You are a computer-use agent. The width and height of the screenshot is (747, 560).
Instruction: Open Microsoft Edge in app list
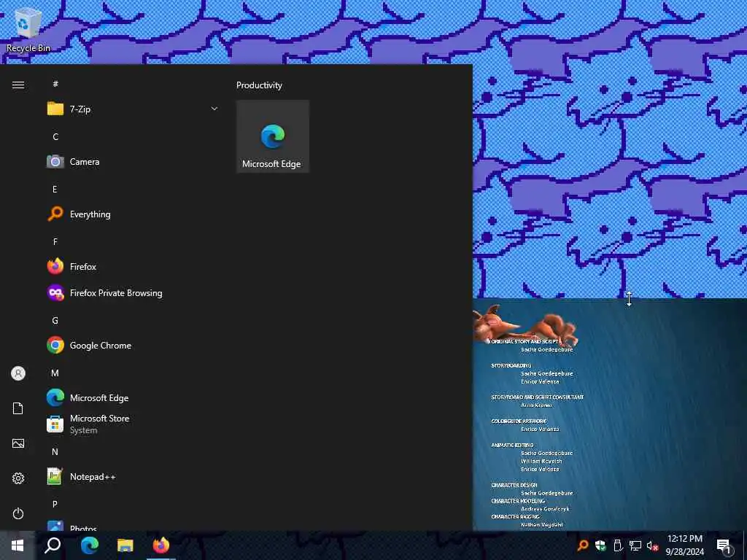pyautogui.click(x=133, y=397)
